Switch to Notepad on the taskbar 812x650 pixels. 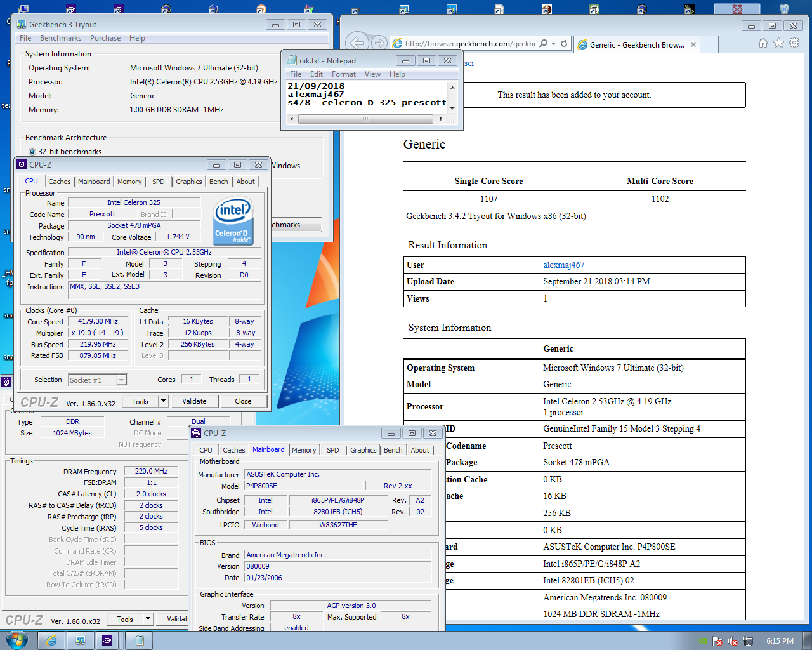click(x=139, y=640)
